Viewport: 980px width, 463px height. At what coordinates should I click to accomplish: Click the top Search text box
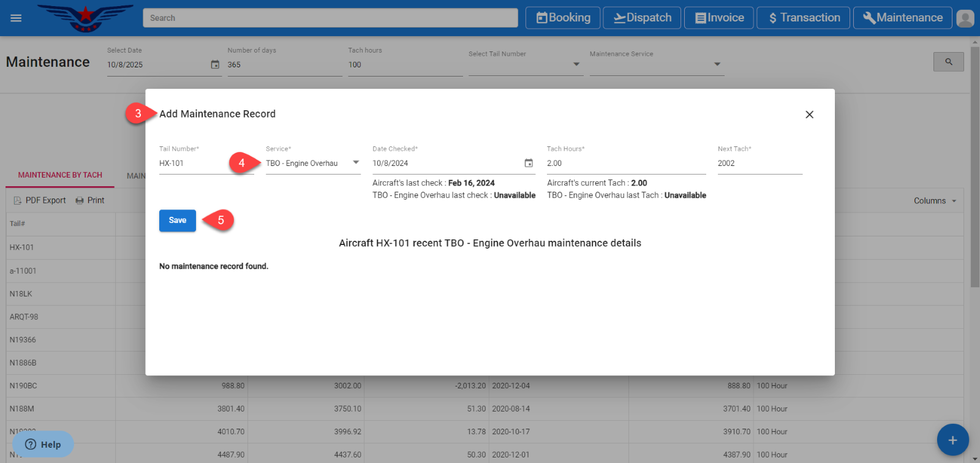330,18
